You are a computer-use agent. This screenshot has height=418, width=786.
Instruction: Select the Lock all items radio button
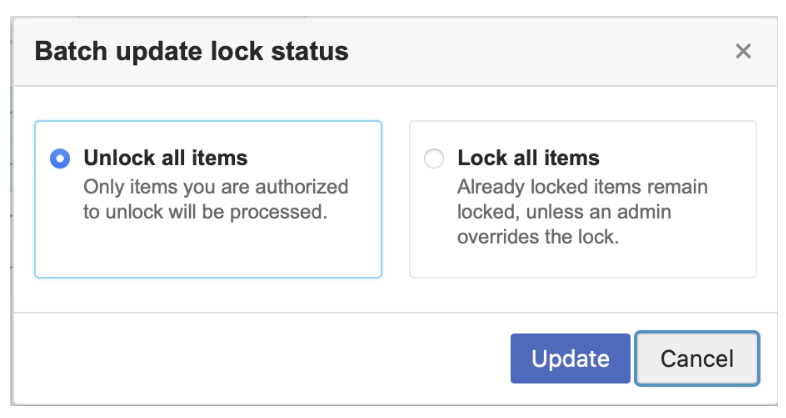434,159
